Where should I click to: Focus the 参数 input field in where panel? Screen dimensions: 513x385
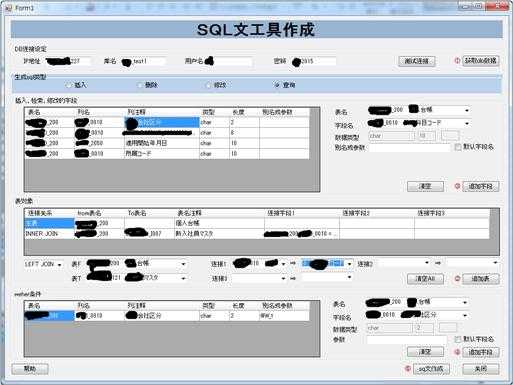pos(406,340)
